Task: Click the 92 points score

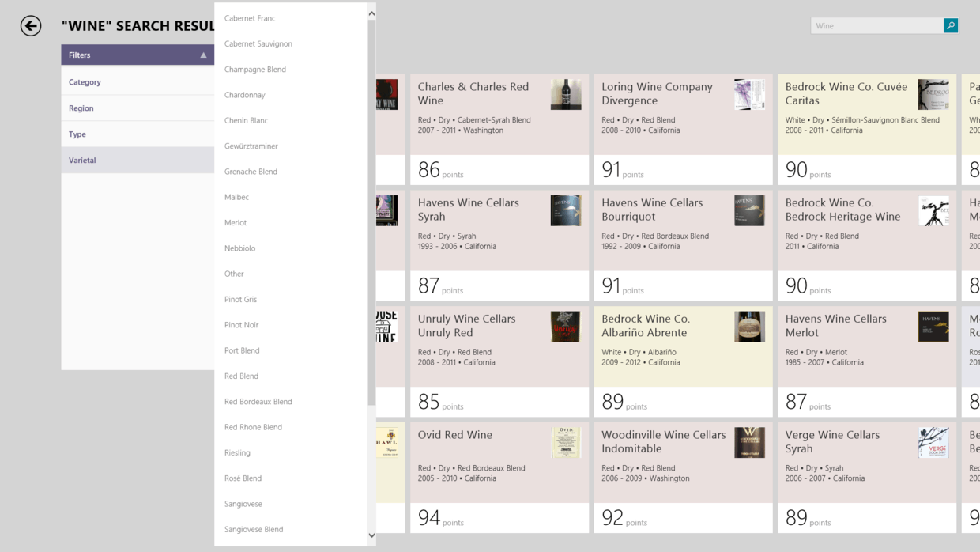Action: (x=624, y=518)
